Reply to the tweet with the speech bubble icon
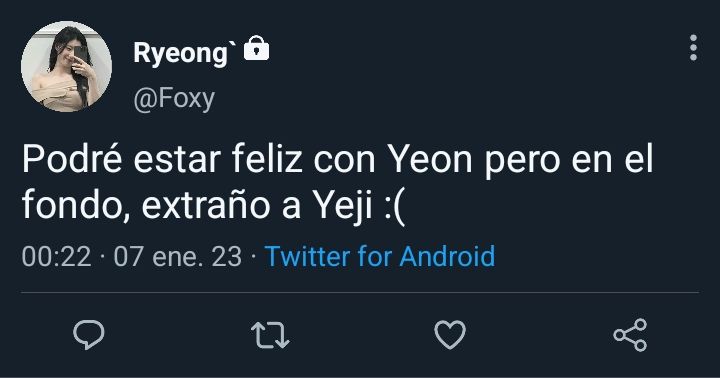The image size is (720, 378). (x=89, y=334)
